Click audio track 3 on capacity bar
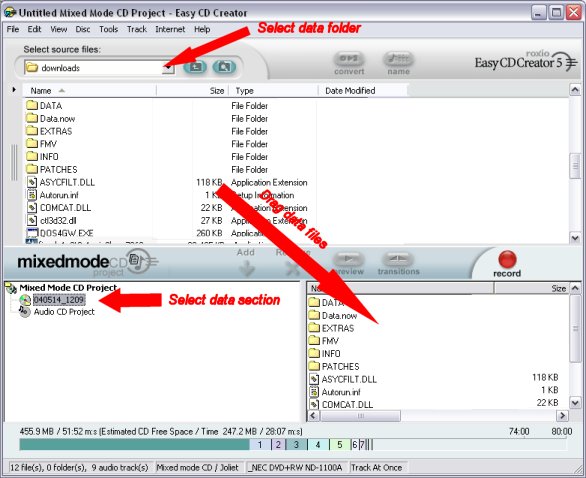This screenshot has width=586, height=478. tap(296, 444)
